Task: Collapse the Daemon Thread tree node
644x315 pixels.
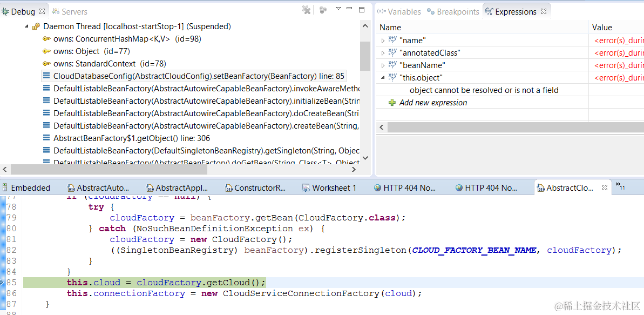Action: tap(27, 26)
